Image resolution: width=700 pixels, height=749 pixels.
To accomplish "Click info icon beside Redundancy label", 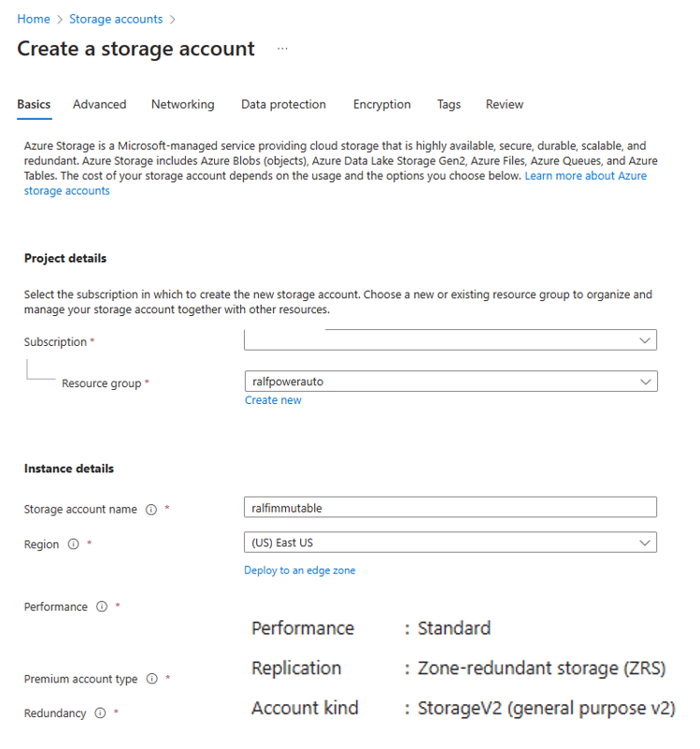I will tap(101, 713).
